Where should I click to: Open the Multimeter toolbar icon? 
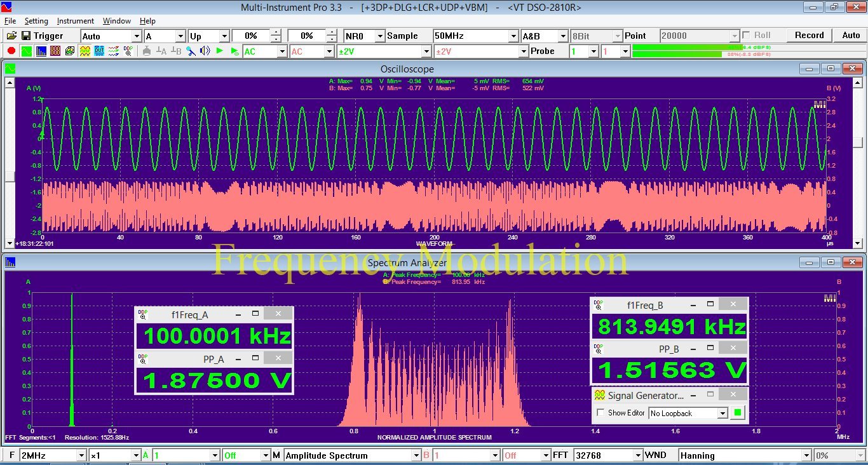coord(55,51)
